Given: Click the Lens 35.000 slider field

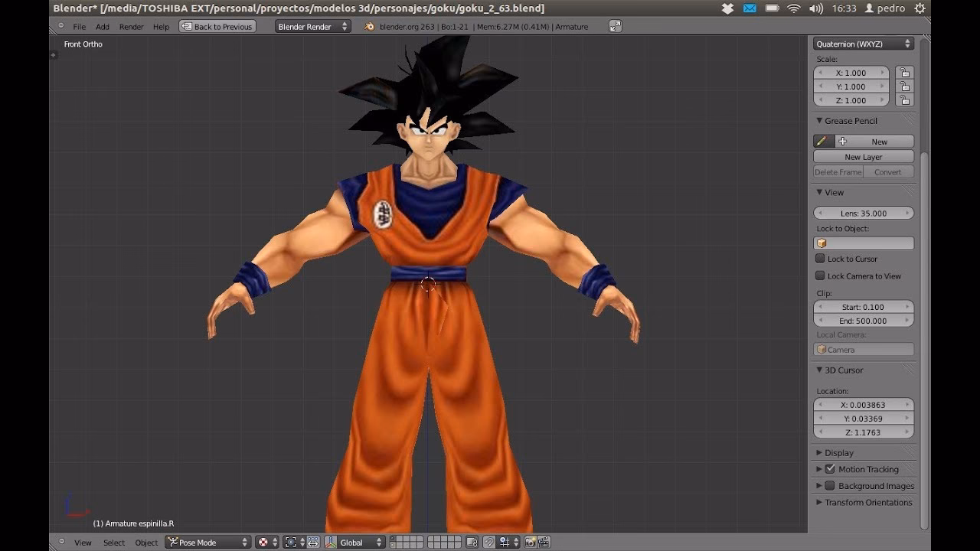Looking at the screenshot, I should click(x=864, y=214).
